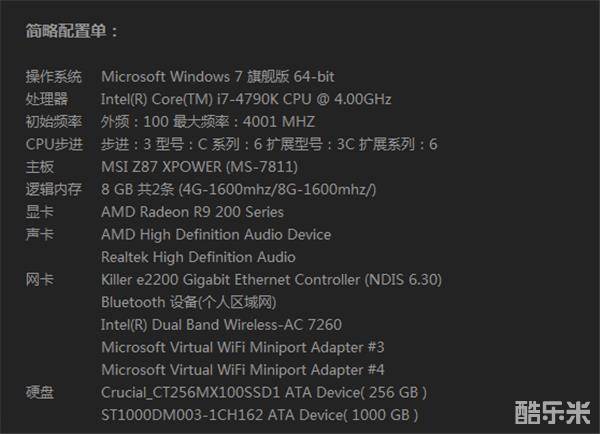Click the CPU步进 label
This screenshot has width=600, height=434.
coord(54,144)
